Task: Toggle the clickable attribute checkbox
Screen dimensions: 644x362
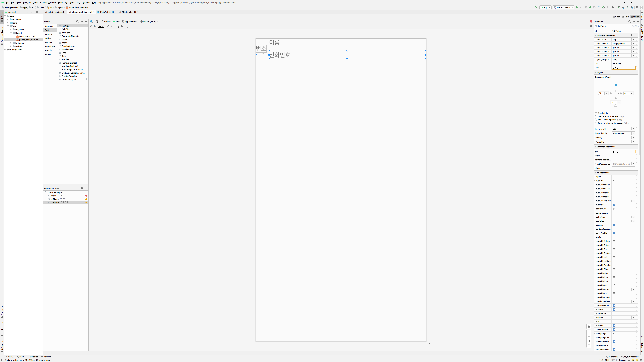Action: (x=614, y=225)
